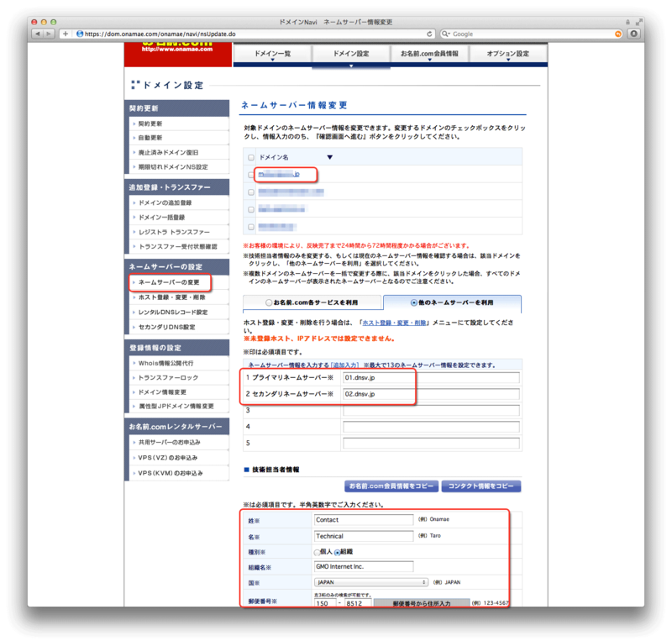Click the Google search field

tap(532, 34)
